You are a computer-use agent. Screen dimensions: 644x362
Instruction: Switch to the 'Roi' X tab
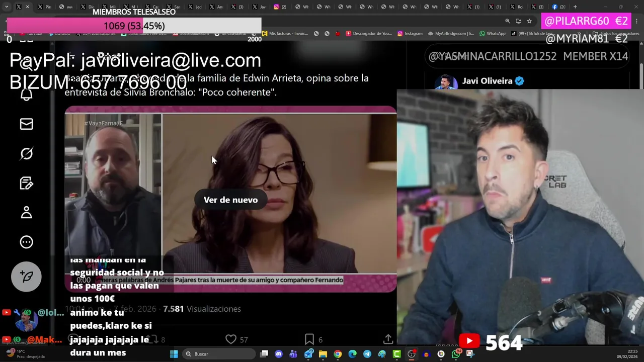[517, 7]
